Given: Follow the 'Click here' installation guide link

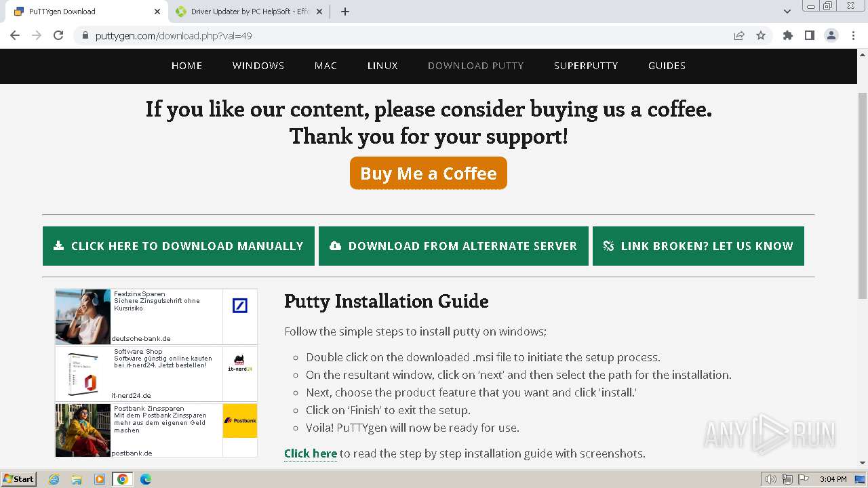Looking at the screenshot, I should (x=311, y=453).
